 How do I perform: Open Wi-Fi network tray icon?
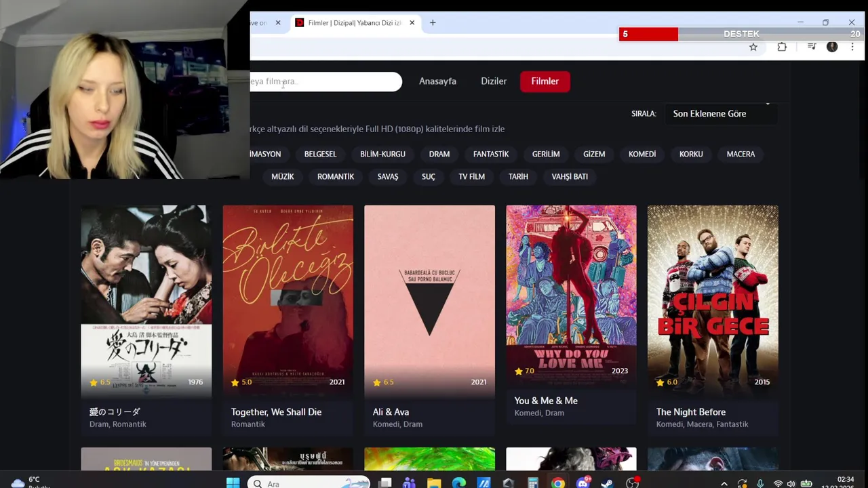pyautogui.click(x=778, y=484)
